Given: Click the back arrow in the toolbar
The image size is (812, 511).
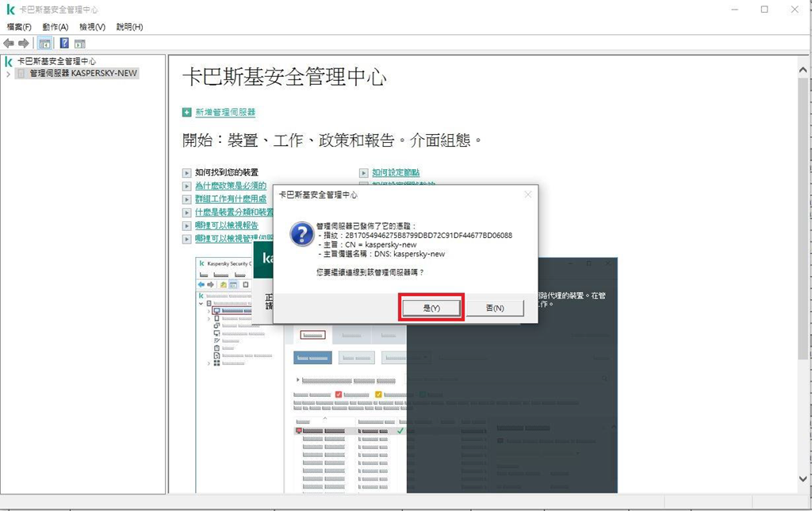Looking at the screenshot, I should click(x=9, y=43).
